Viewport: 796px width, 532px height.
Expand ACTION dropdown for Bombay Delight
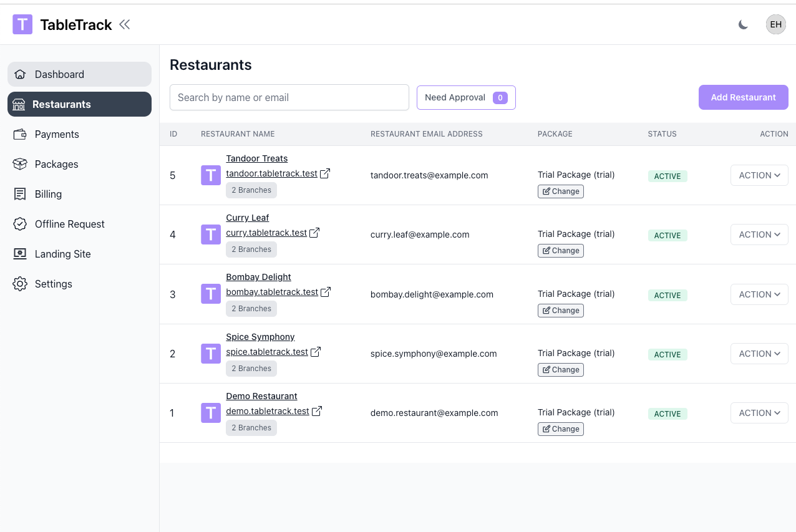pos(759,294)
